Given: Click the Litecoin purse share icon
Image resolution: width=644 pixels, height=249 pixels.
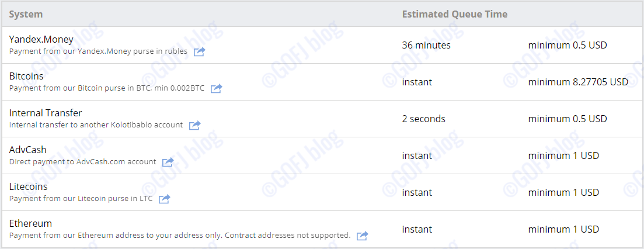Looking at the screenshot, I should click(164, 199).
